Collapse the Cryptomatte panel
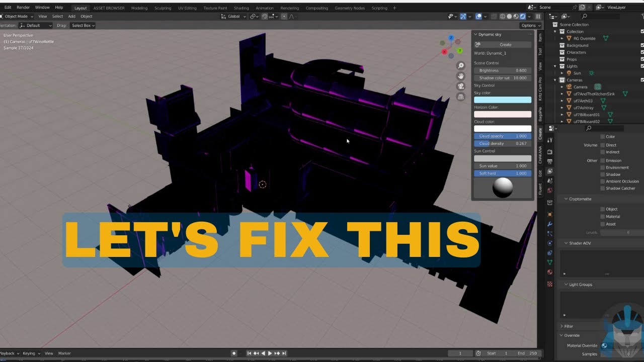 point(566,199)
